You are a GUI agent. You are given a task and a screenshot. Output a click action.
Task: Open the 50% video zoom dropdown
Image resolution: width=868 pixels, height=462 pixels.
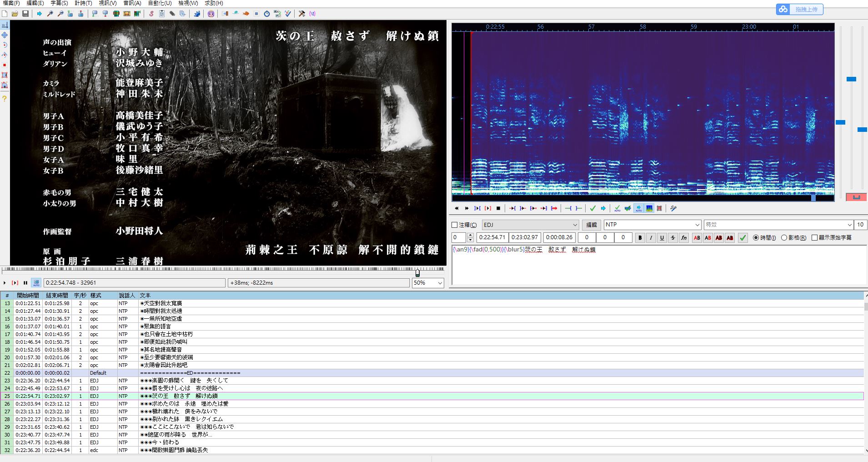[428, 283]
